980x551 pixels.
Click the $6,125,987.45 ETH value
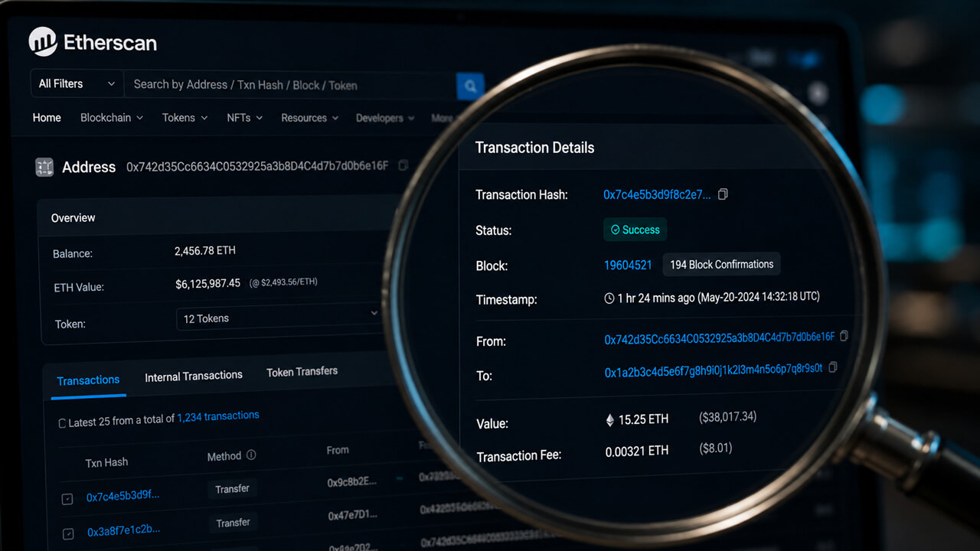207,283
